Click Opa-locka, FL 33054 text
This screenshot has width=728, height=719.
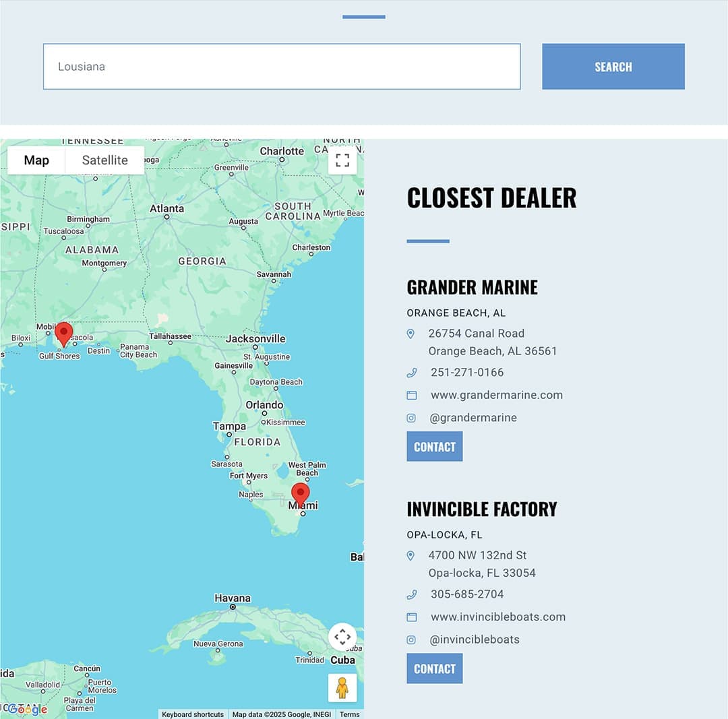click(482, 573)
